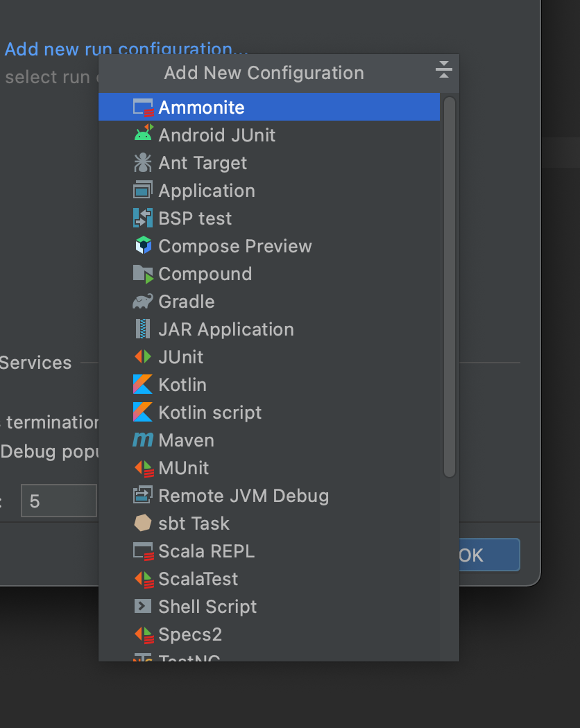Click the JAR Application zipper icon
This screenshot has height=728, width=580.
[x=143, y=329]
